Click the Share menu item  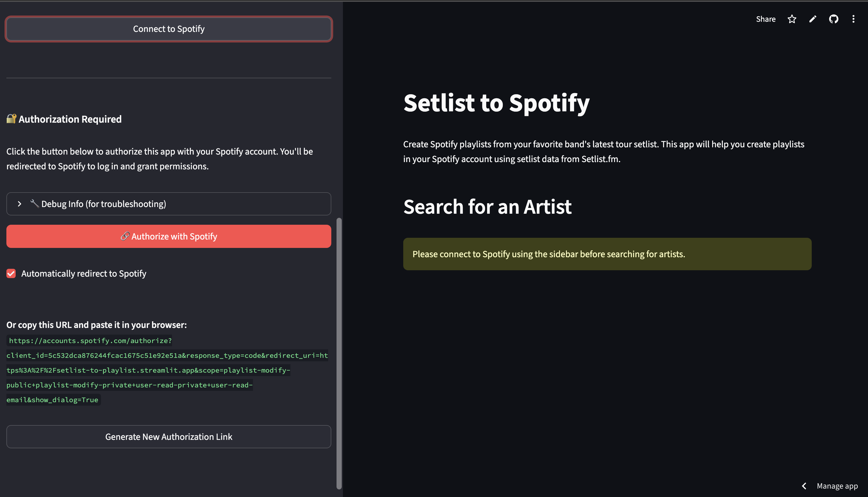(766, 19)
